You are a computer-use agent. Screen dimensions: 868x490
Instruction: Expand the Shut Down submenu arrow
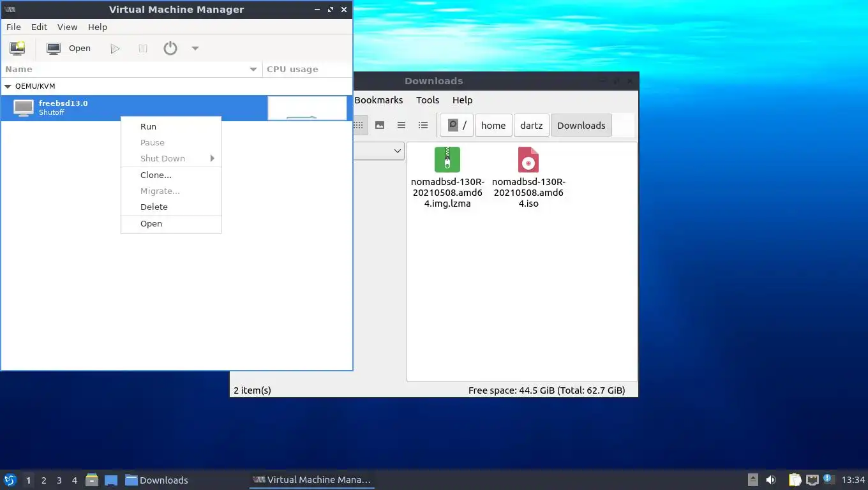point(213,158)
